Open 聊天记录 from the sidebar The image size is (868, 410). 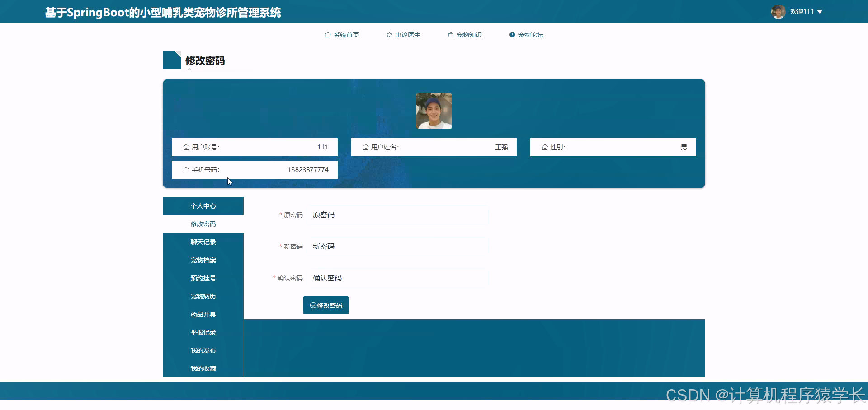(203, 242)
